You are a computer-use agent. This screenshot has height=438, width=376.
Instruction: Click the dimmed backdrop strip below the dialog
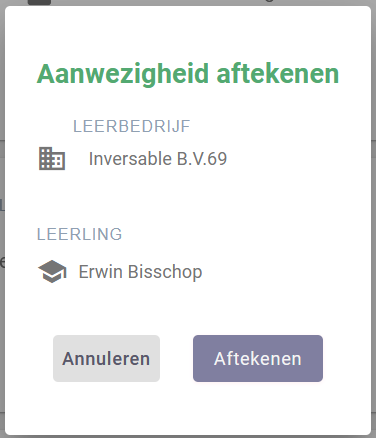pyautogui.click(x=188, y=437)
